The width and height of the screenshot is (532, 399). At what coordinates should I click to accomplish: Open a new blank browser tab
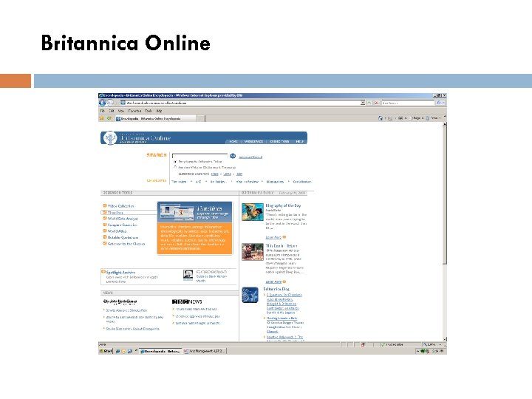200,118
